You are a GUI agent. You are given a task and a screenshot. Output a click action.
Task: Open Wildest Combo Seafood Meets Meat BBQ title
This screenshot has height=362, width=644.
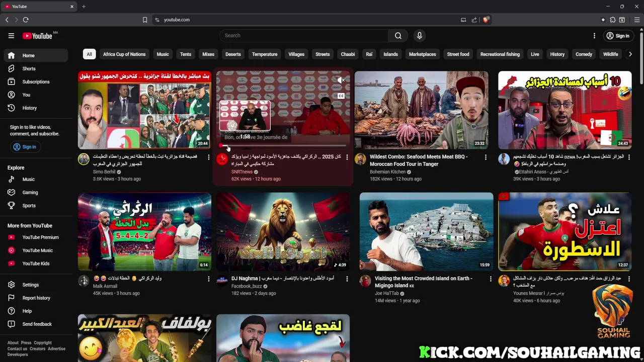(x=419, y=160)
